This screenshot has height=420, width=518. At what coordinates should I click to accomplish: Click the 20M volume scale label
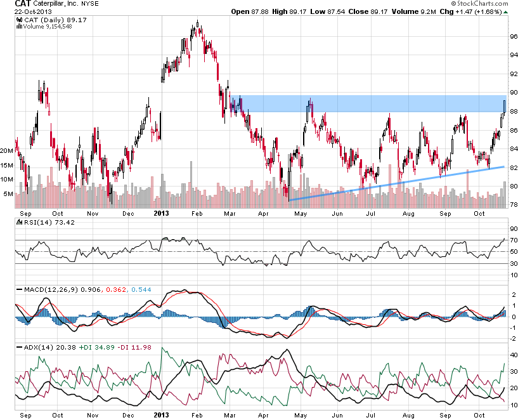[6, 151]
